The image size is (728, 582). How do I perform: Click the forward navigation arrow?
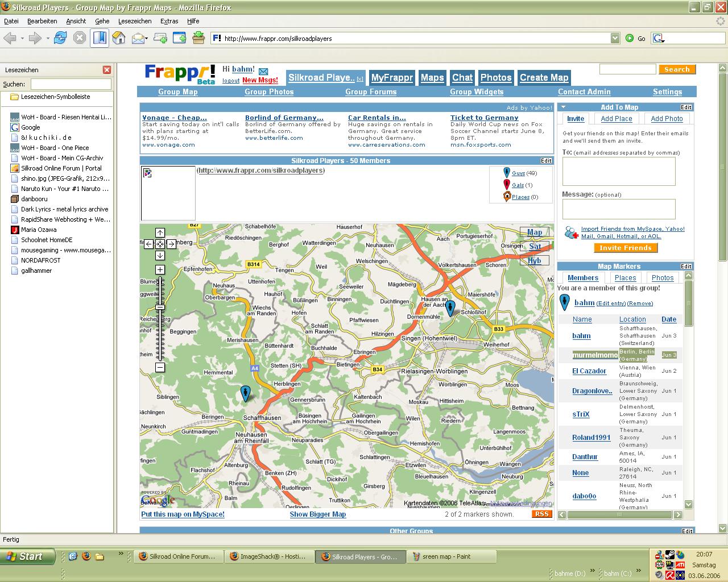[x=35, y=38]
